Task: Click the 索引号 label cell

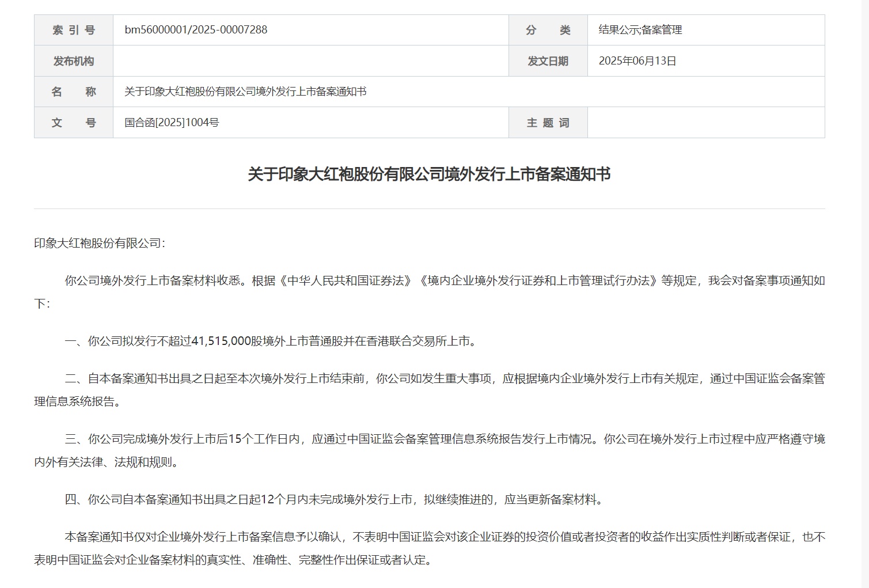Action: [74, 30]
